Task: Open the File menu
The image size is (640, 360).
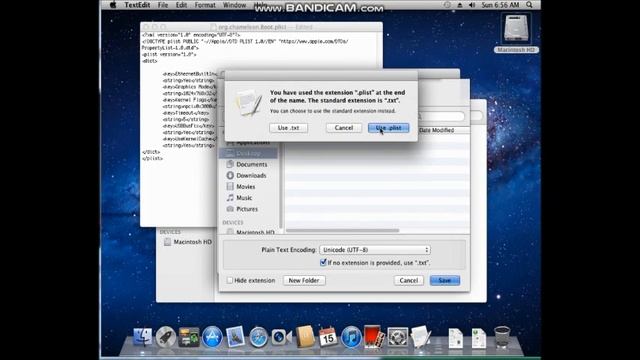Action: point(163,5)
